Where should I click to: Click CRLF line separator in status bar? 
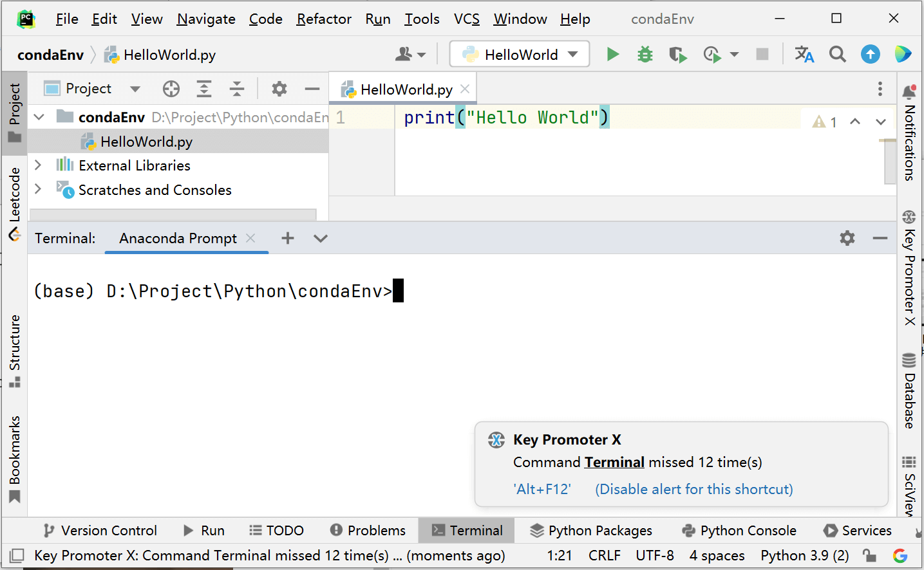pos(605,555)
